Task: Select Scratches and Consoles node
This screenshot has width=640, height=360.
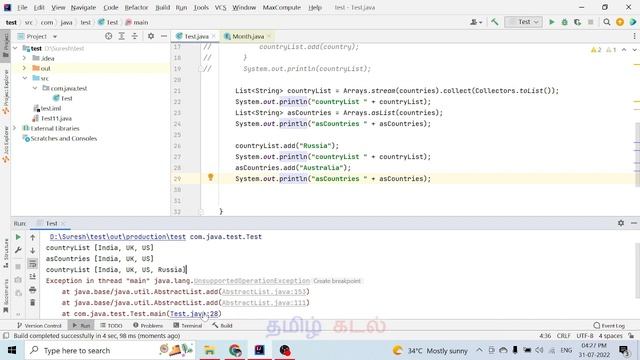Action: tap(60, 138)
